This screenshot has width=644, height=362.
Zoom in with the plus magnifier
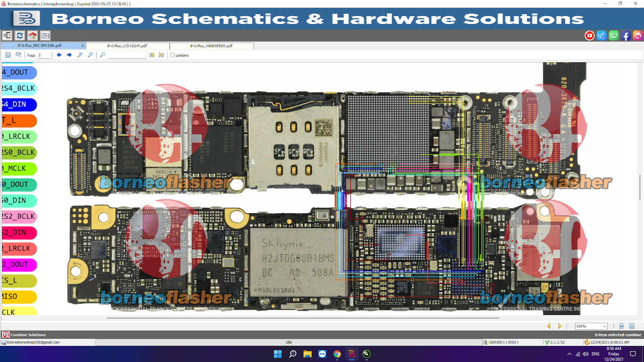coord(80,55)
